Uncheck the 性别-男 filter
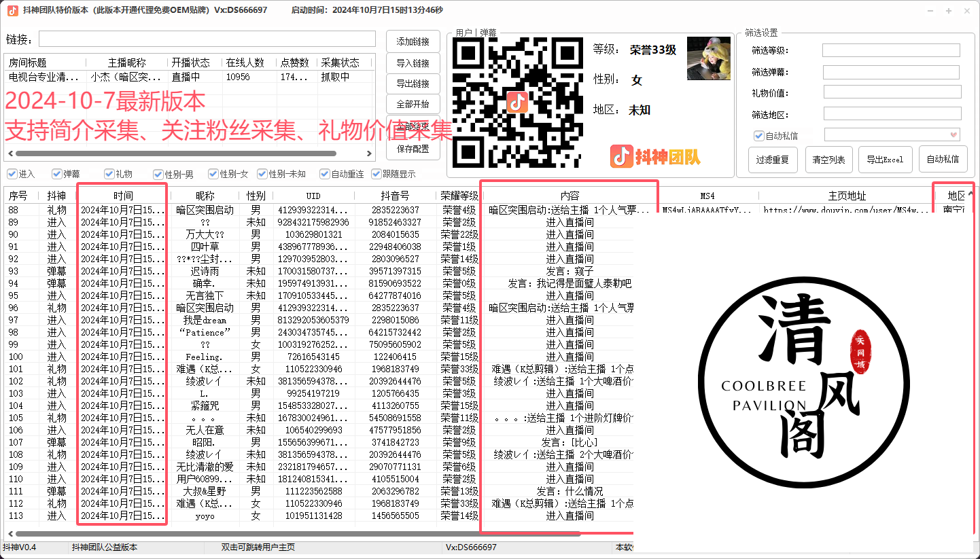 158,174
